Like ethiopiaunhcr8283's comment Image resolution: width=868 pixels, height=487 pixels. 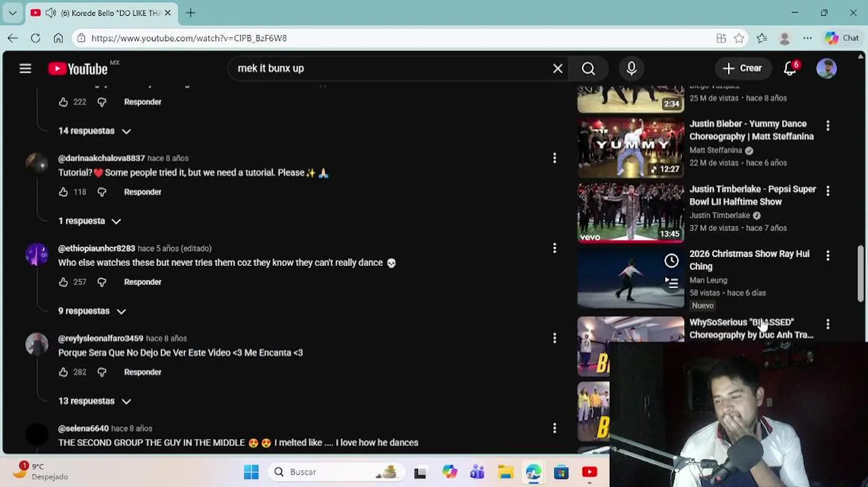(x=64, y=282)
